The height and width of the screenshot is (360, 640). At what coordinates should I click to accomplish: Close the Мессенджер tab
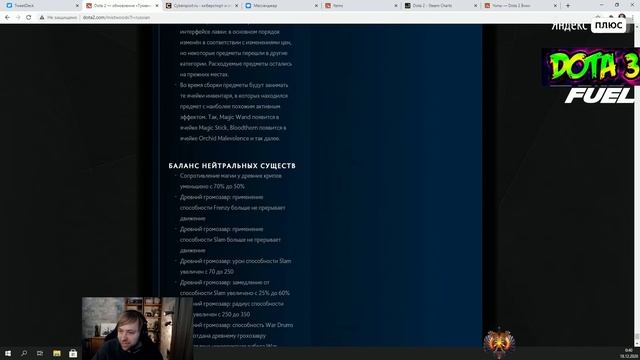pos(316,6)
